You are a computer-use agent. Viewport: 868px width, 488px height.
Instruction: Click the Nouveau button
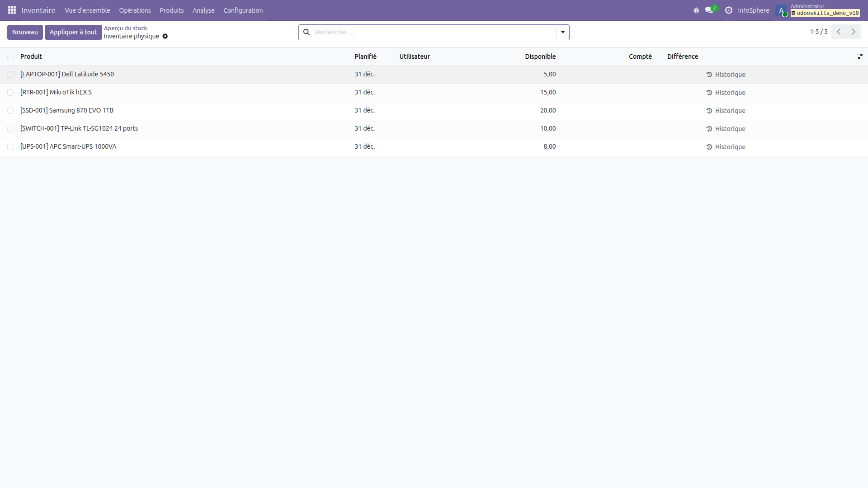[x=25, y=32]
